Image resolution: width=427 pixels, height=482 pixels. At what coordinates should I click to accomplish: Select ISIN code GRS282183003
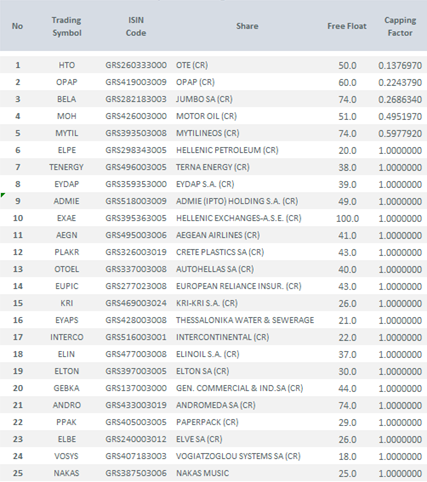coord(136,99)
